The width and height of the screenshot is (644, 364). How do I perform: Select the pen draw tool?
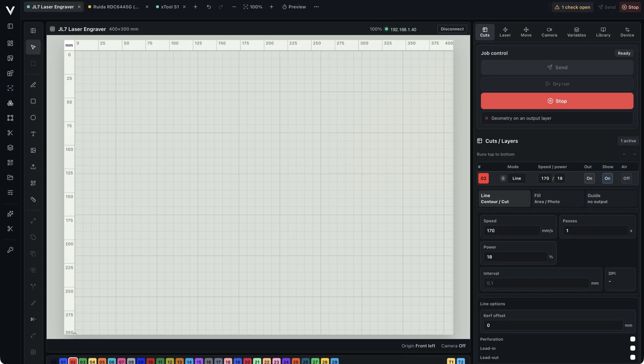(x=33, y=85)
